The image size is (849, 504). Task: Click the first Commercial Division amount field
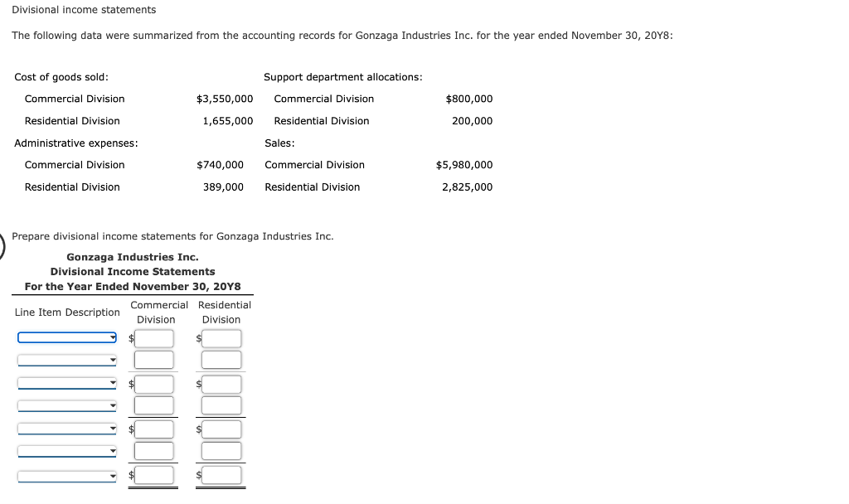156,337
